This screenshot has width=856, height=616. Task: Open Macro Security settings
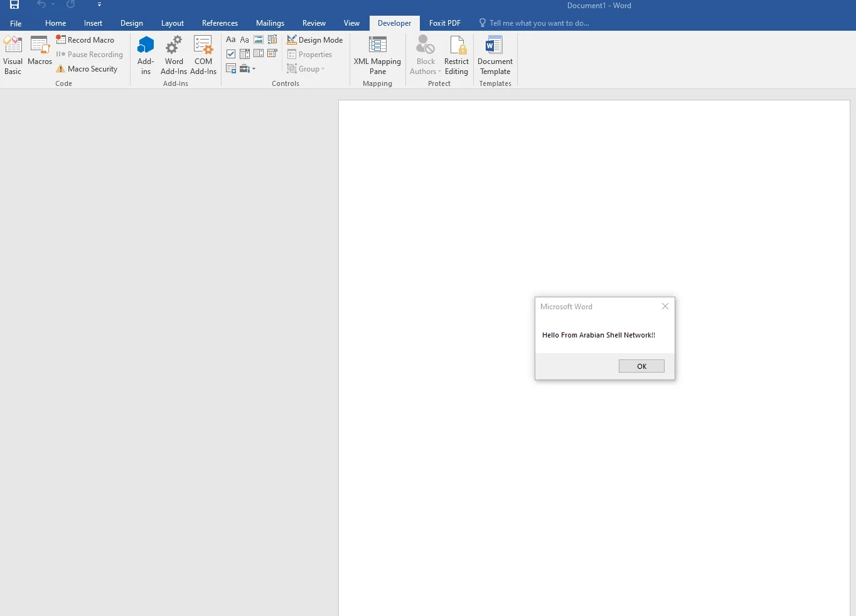pyautogui.click(x=87, y=69)
